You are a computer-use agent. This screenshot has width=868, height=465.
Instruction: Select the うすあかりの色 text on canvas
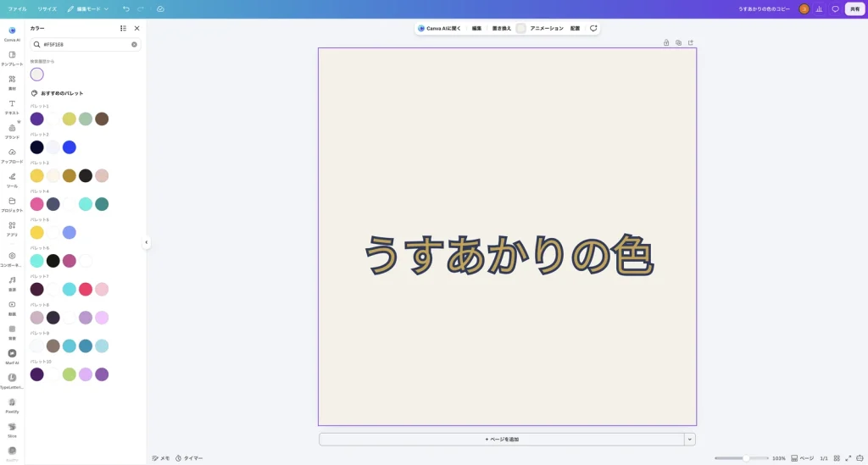tap(509, 256)
